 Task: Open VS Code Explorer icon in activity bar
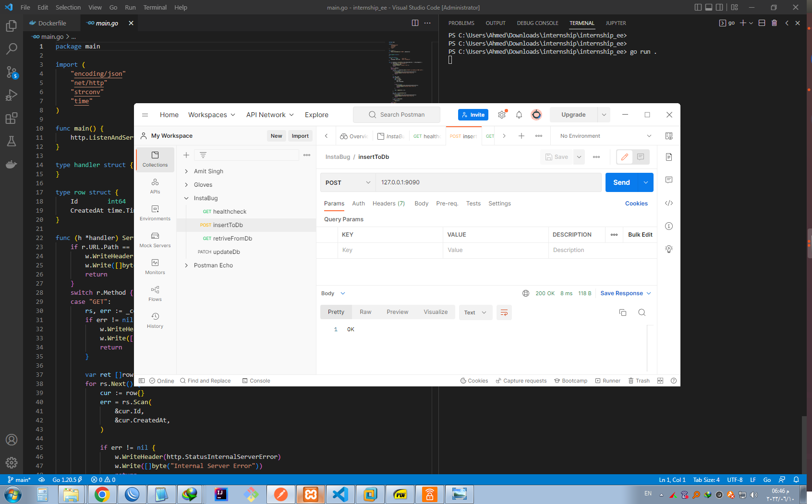point(12,25)
